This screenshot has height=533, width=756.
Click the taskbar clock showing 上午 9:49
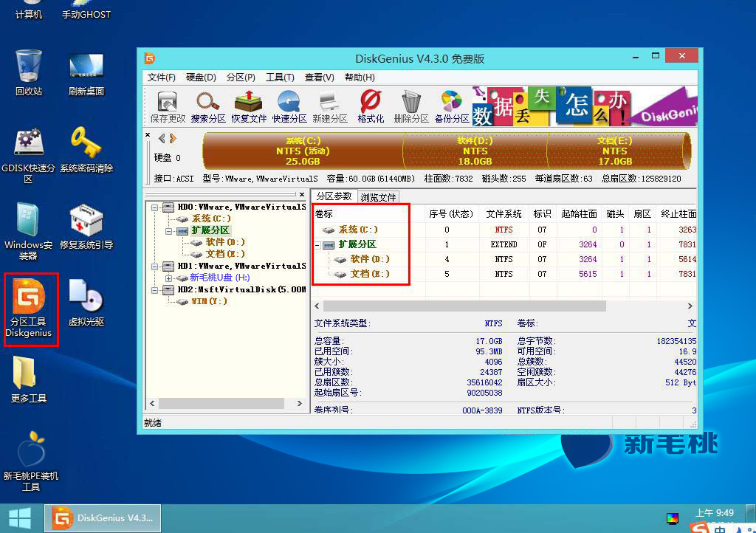tap(715, 513)
